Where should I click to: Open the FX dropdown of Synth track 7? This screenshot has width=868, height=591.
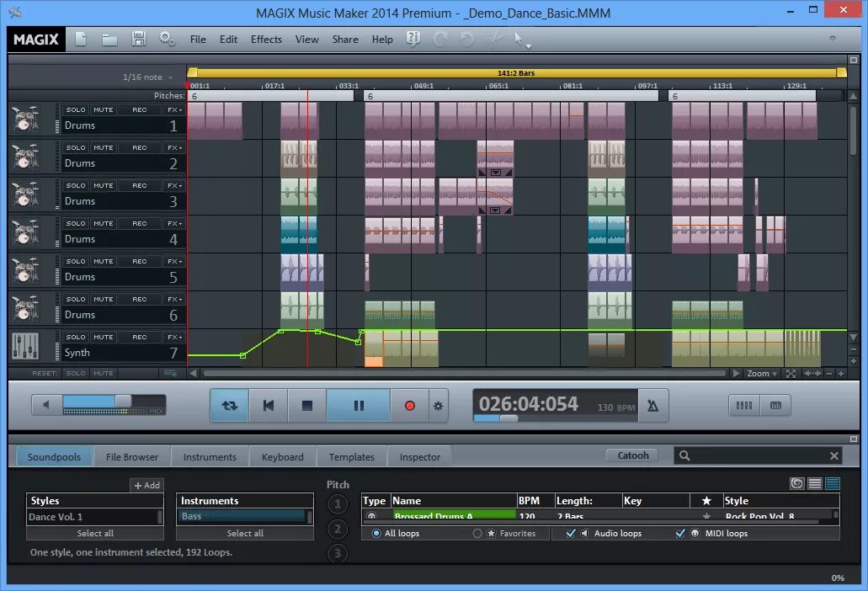coord(175,337)
